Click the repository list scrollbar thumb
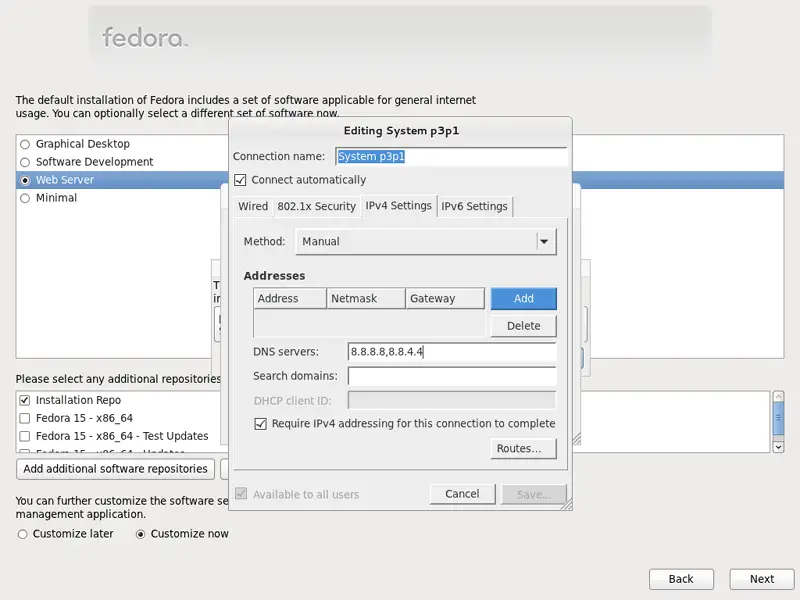Image resolution: width=800 pixels, height=600 pixels. coord(778,418)
